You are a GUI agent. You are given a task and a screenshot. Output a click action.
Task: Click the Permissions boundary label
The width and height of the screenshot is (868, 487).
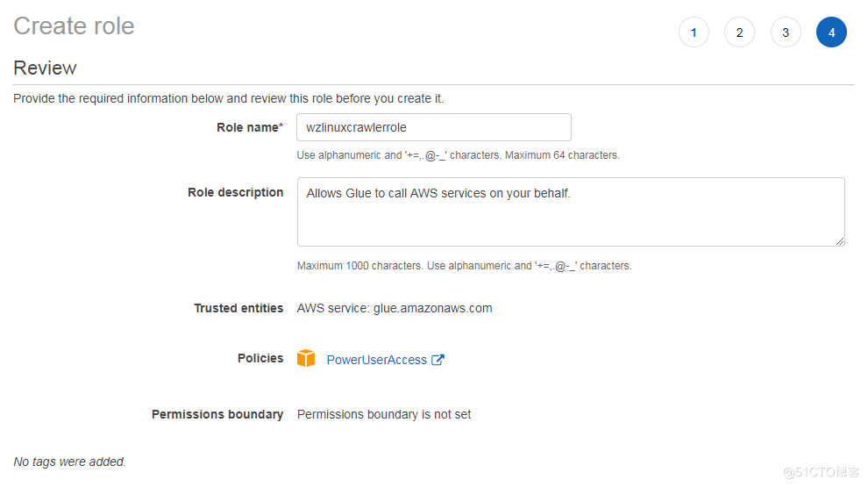[217, 414]
